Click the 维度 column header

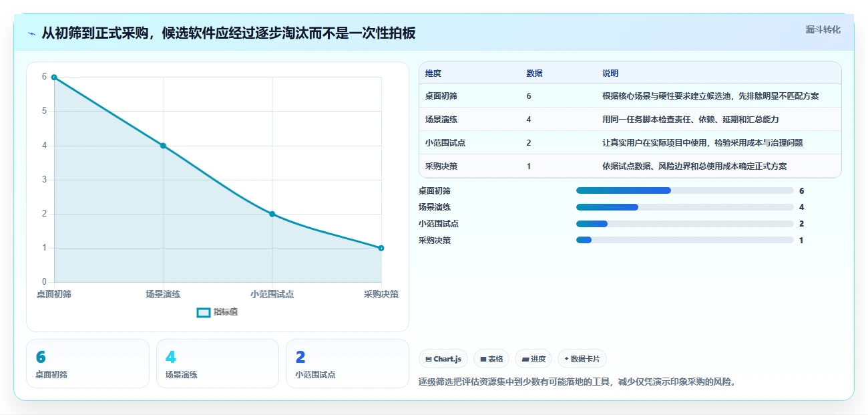pos(433,74)
